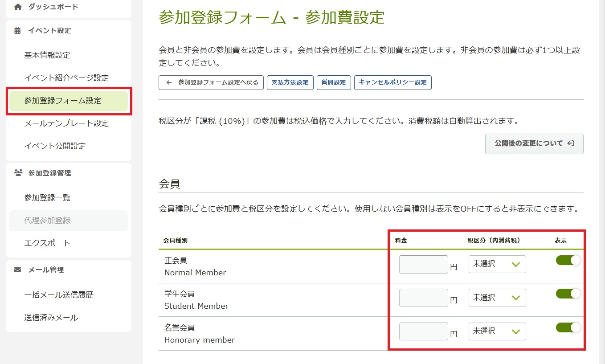Open tax category dropdown for 正会員
The width and height of the screenshot is (605, 364).
coord(497,264)
